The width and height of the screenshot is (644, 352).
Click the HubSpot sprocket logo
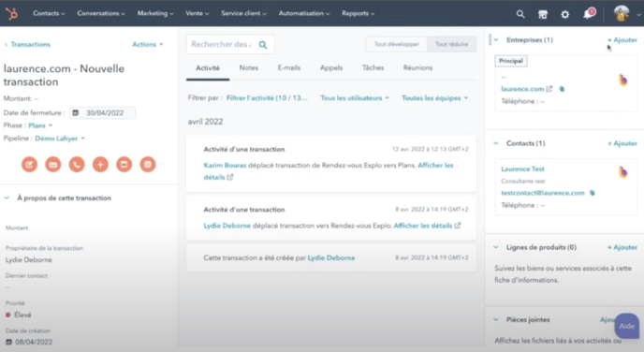click(x=11, y=13)
